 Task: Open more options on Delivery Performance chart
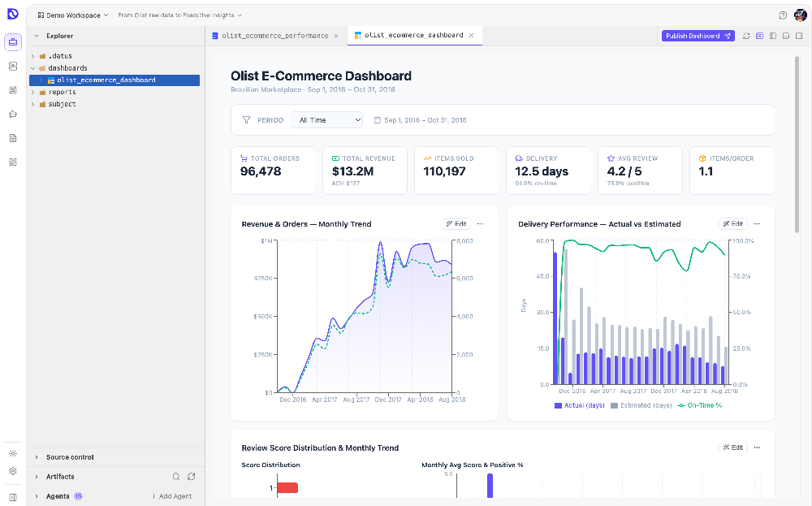pyautogui.click(x=757, y=223)
